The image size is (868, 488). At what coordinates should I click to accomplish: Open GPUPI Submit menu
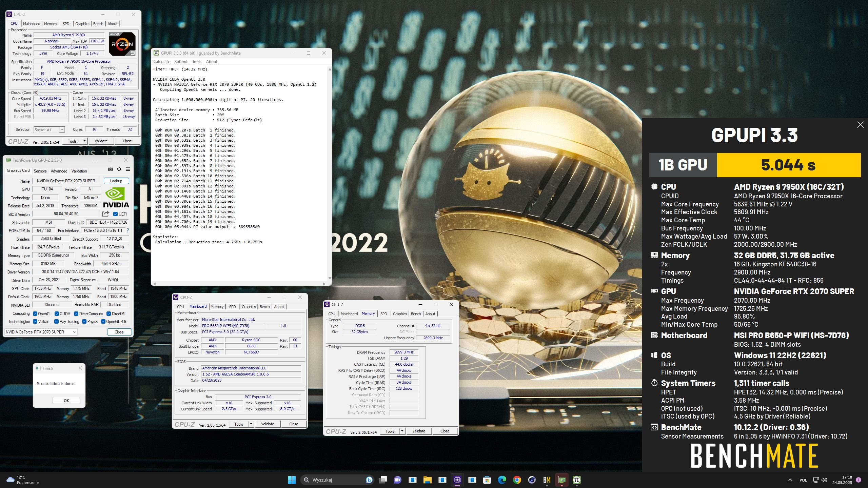click(181, 62)
